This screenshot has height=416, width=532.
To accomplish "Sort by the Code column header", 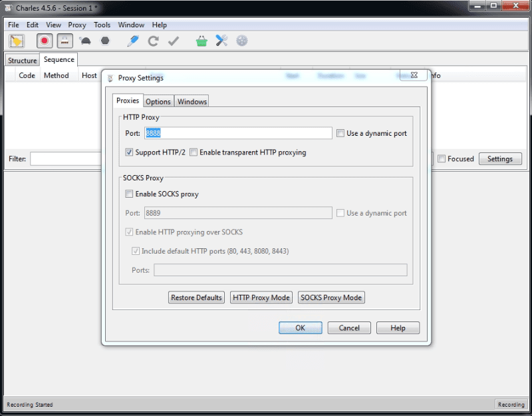I will click(x=27, y=75).
